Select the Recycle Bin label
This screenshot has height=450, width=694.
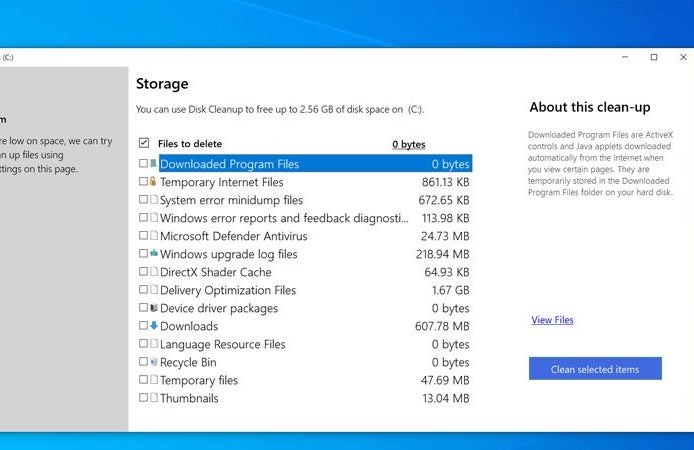click(x=188, y=362)
